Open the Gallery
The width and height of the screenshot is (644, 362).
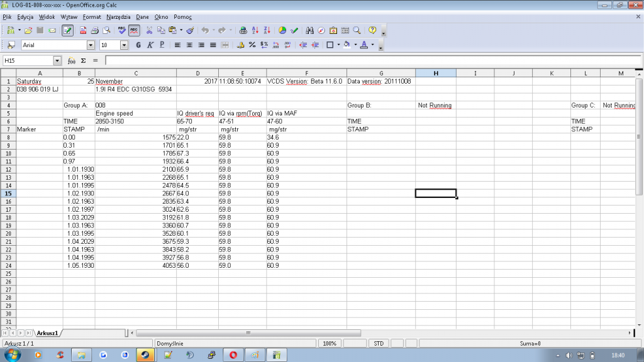click(333, 30)
